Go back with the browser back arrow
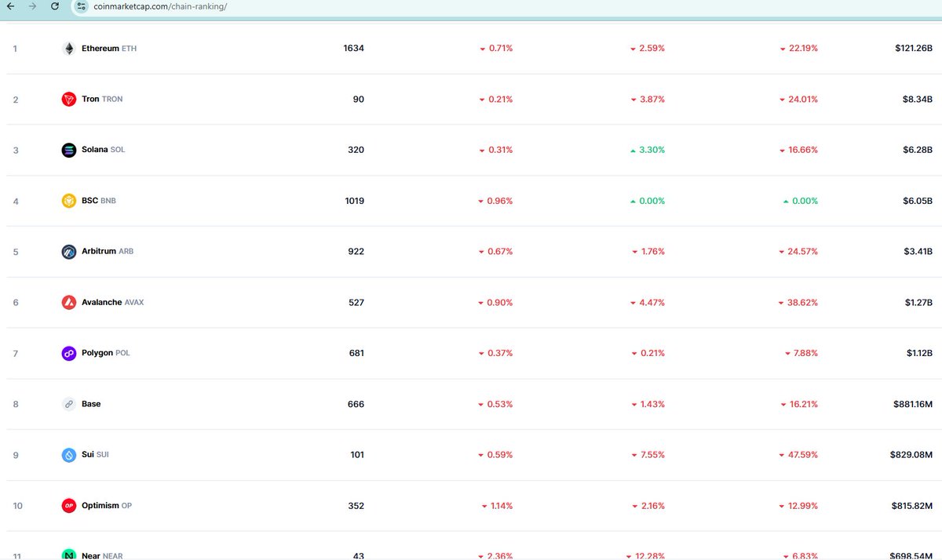942x560 pixels. [10, 6]
